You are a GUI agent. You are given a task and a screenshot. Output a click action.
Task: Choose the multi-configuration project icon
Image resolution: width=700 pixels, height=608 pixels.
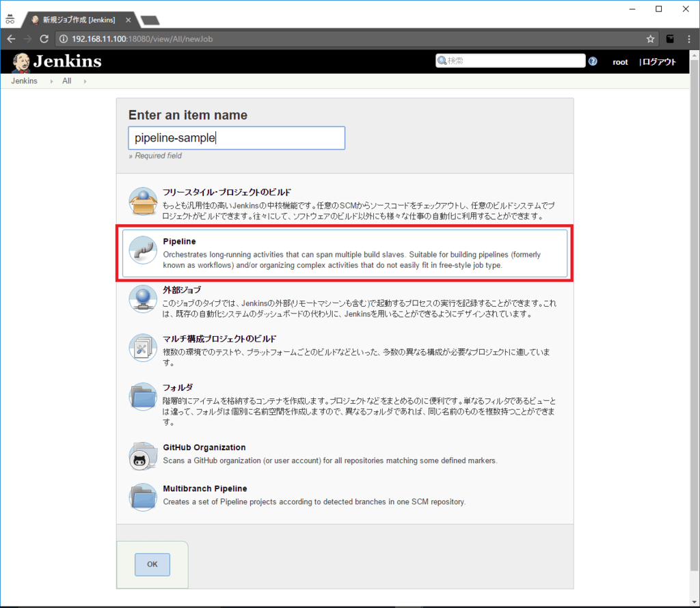143,348
